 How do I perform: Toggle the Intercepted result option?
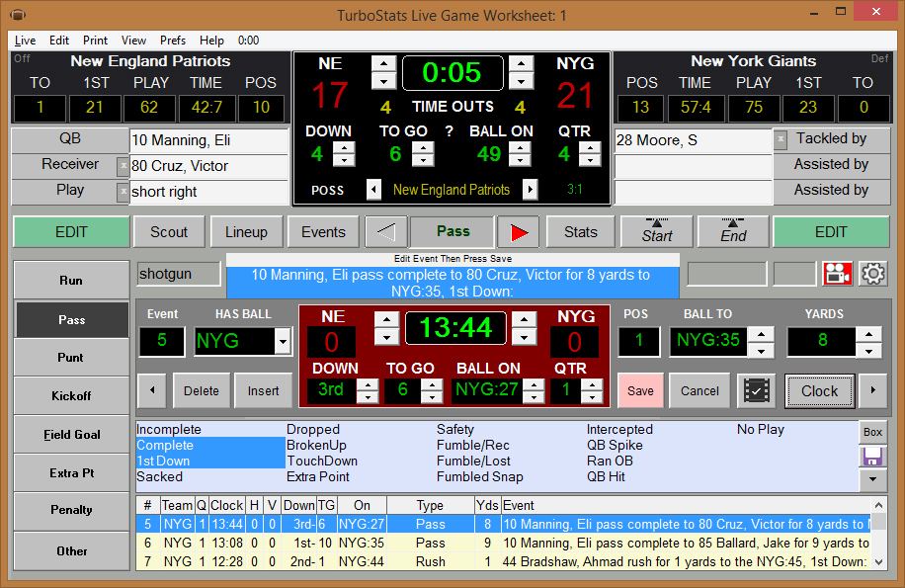coord(619,429)
